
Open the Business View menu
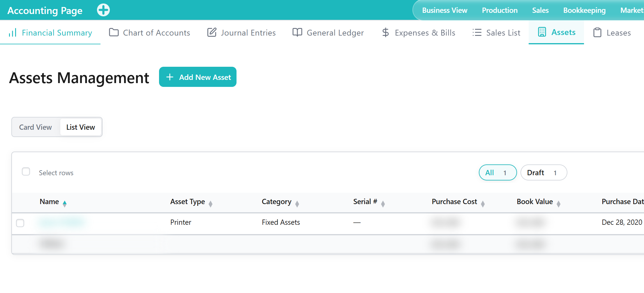(444, 10)
